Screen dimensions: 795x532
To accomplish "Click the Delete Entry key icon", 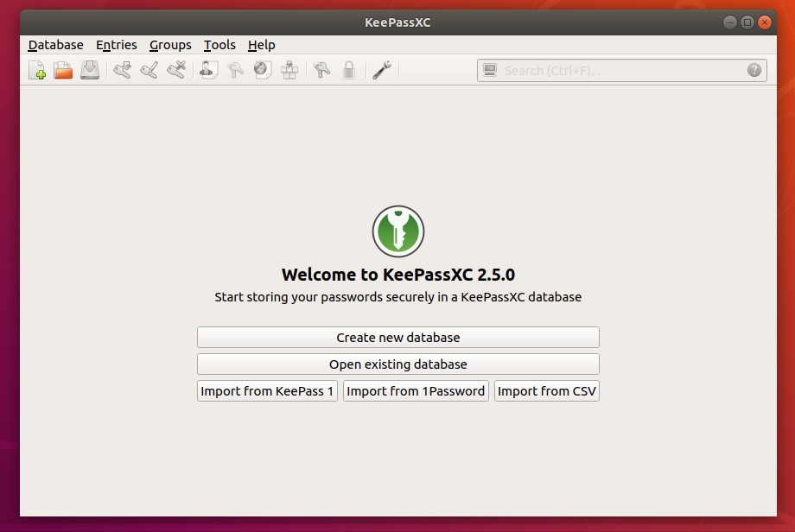I will tap(176, 70).
